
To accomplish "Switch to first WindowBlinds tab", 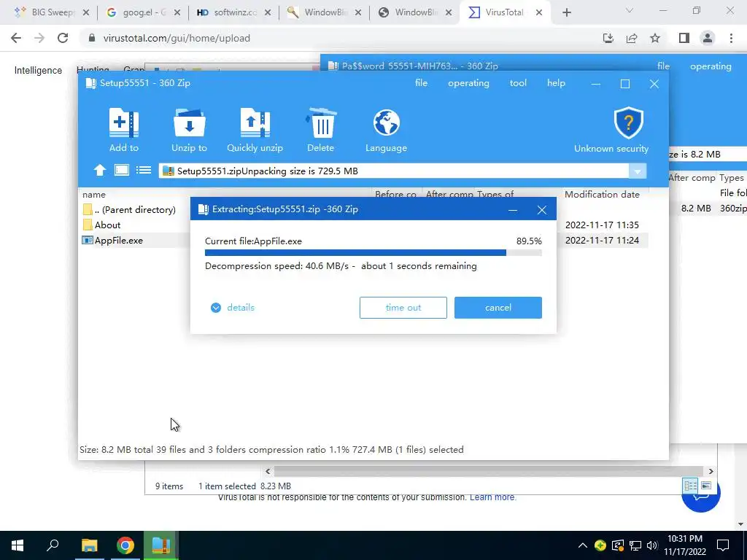I will [322, 12].
